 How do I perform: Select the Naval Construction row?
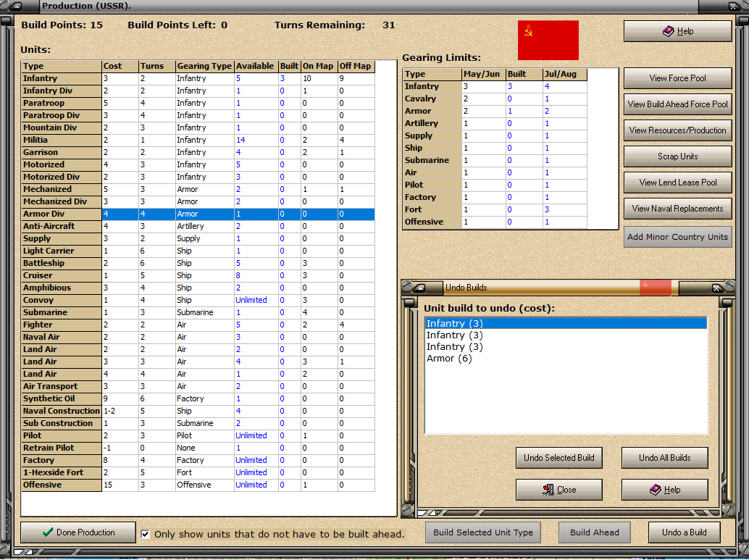pyautogui.click(x=198, y=411)
